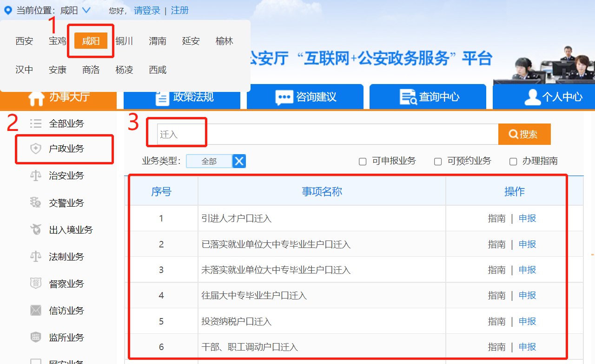Select the city 西咸
595x364 pixels.
click(158, 70)
